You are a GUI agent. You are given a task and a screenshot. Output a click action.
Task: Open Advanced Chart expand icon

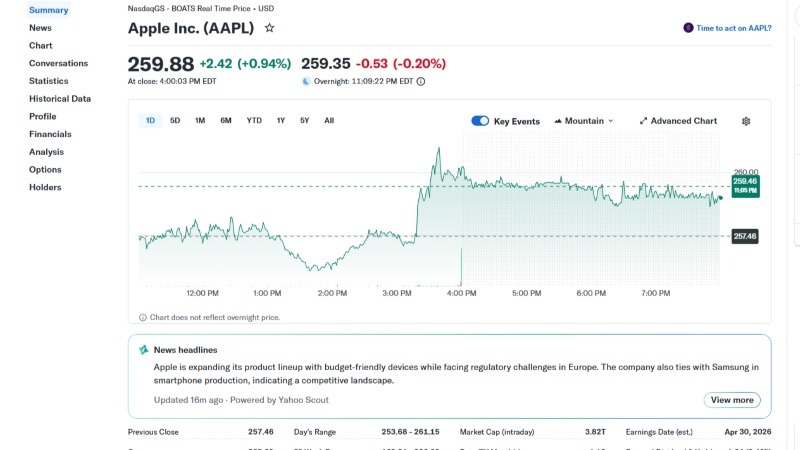pos(644,121)
